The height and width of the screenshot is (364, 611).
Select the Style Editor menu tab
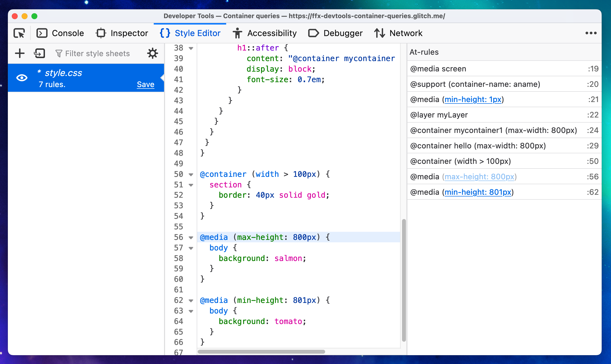[191, 32]
